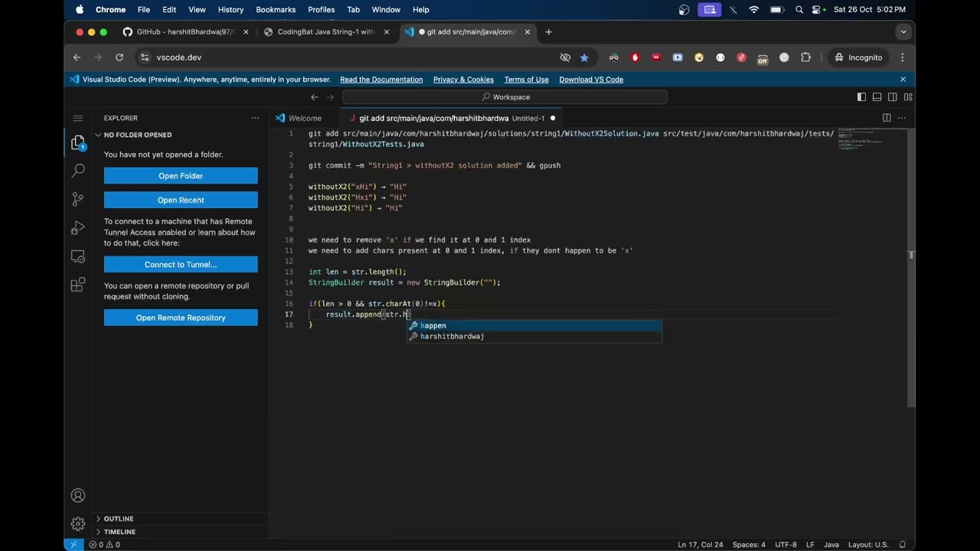This screenshot has height=551, width=980.
Task: Open the Extensions view
Action: click(x=77, y=285)
